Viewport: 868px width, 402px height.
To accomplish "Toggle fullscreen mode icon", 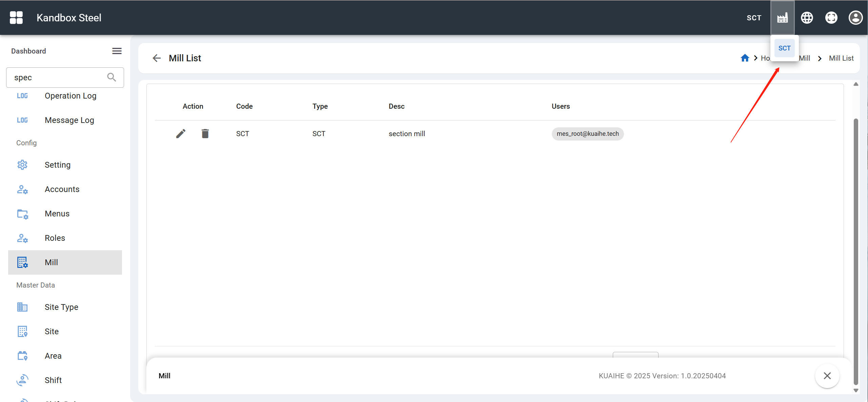I will 831,18.
